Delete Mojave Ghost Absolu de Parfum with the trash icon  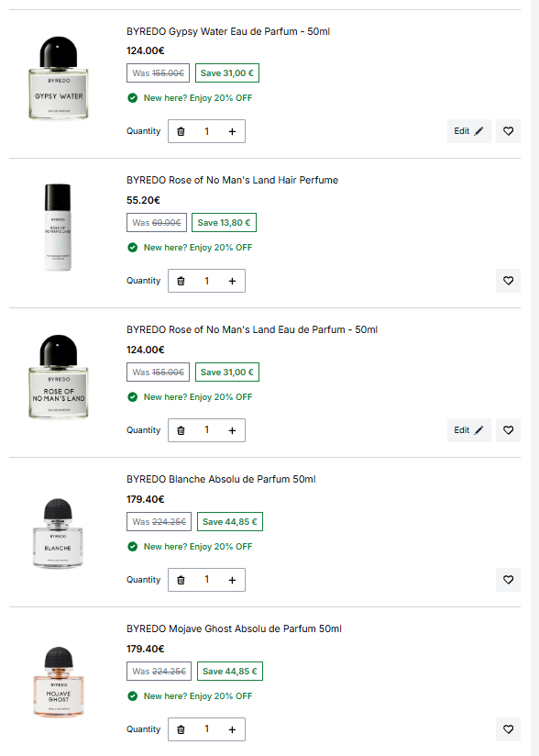[181, 729]
